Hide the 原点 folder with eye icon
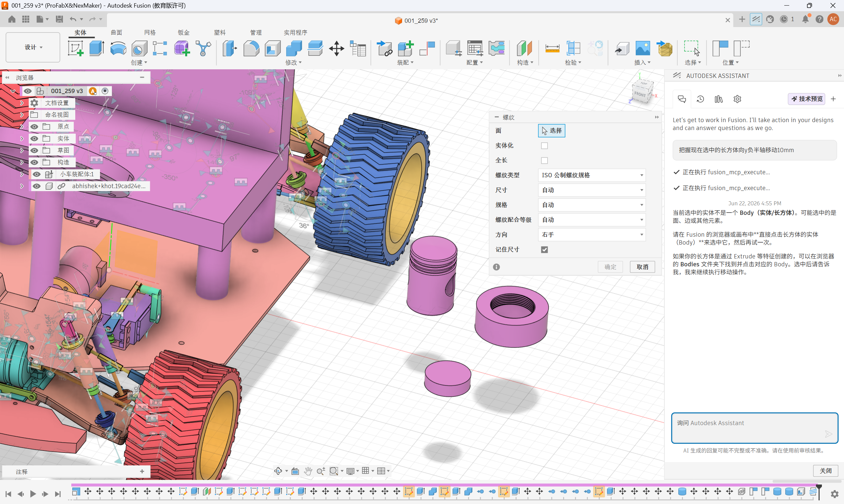 [34, 127]
